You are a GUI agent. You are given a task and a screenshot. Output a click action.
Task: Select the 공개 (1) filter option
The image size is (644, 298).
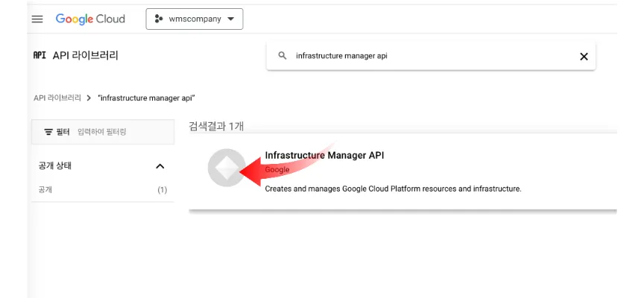pos(103,190)
